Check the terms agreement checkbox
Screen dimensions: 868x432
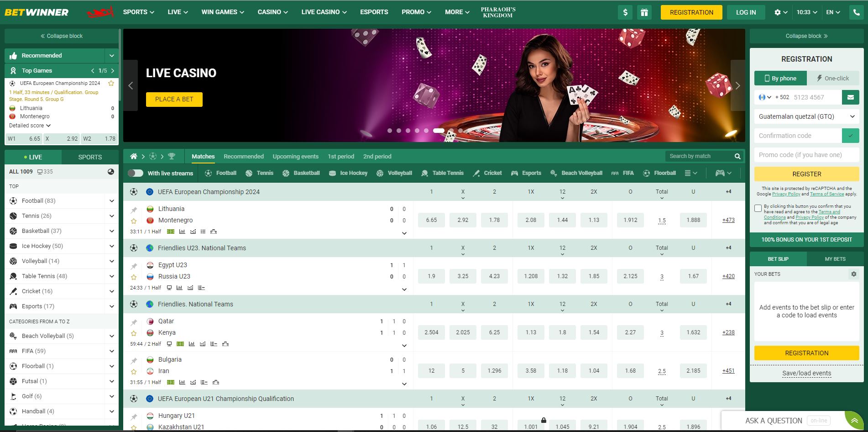click(x=758, y=208)
